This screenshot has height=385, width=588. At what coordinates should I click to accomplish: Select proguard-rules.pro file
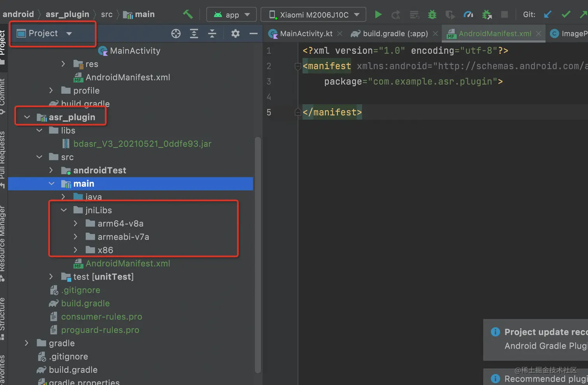click(94, 330)
